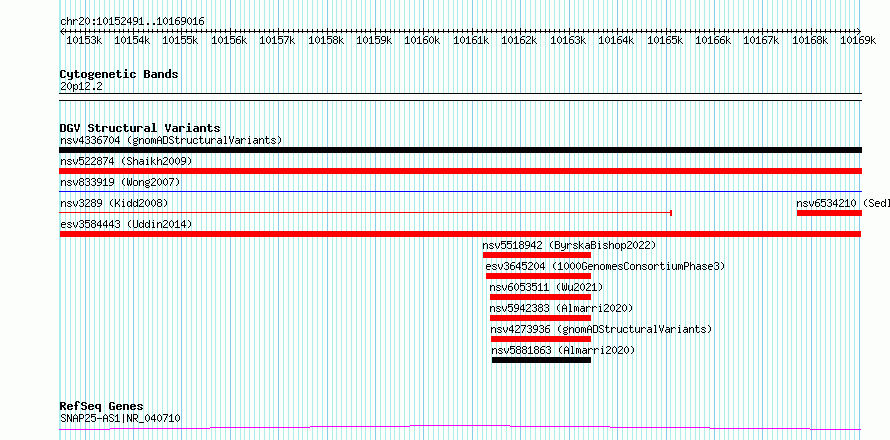Click the esv3584443 (Uddin2014) label
The height and width of the screenshot is (440, 890).
126,224
